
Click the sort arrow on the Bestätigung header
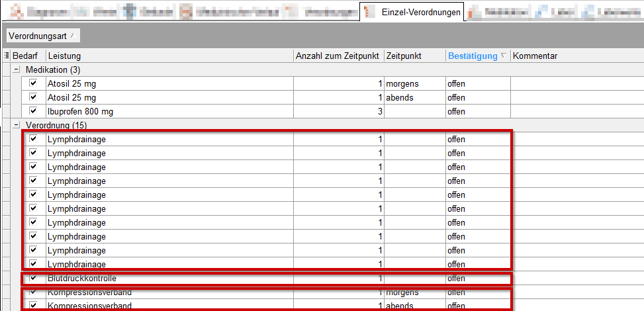point(504,56)
